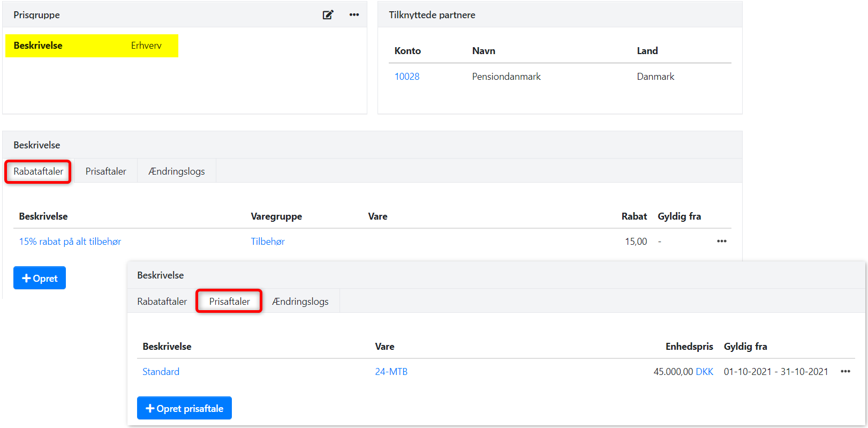Open Ændringslogs tab above the discount agreements table
The image size is (868, 428).
click(x=177, y=171)
